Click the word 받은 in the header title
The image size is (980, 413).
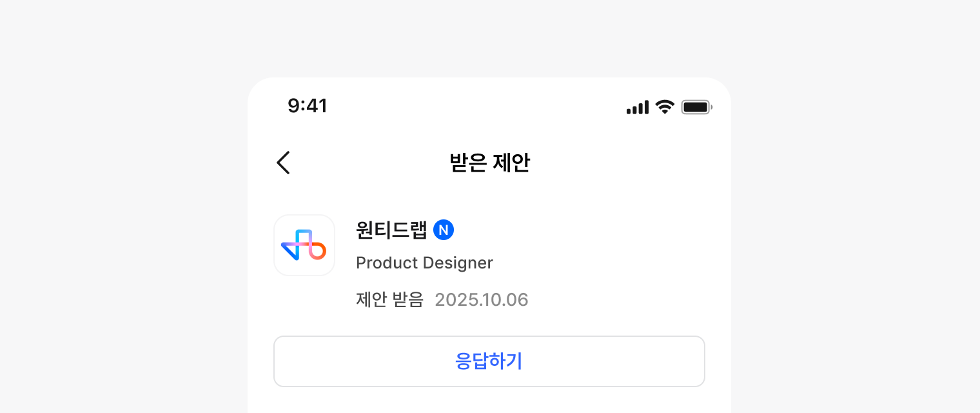point(467,163)
